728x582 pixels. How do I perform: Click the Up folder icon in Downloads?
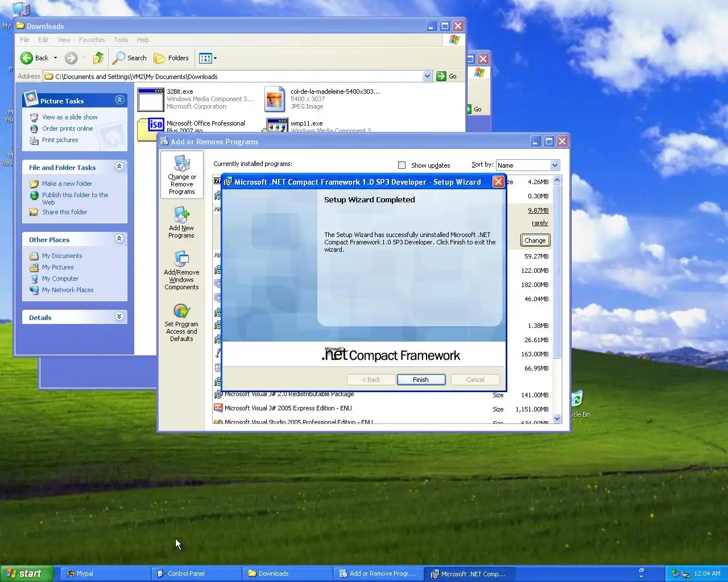(98, 58)
